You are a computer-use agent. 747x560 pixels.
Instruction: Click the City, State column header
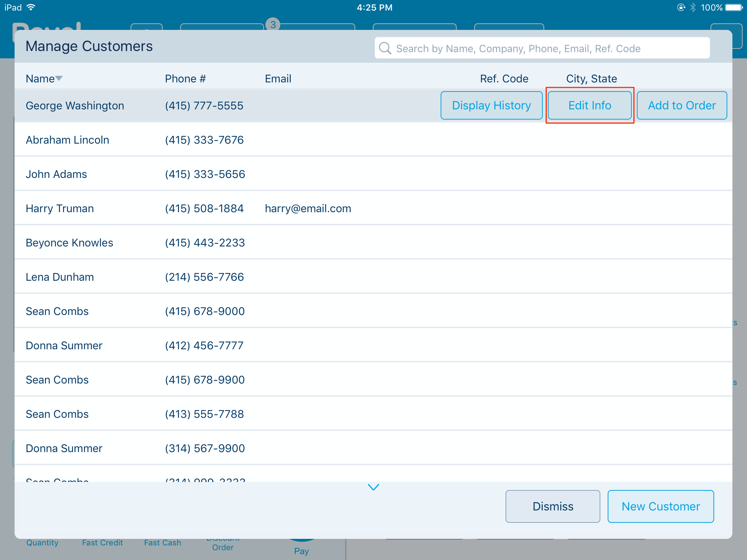pyautogui.click(x=591, y=79)
